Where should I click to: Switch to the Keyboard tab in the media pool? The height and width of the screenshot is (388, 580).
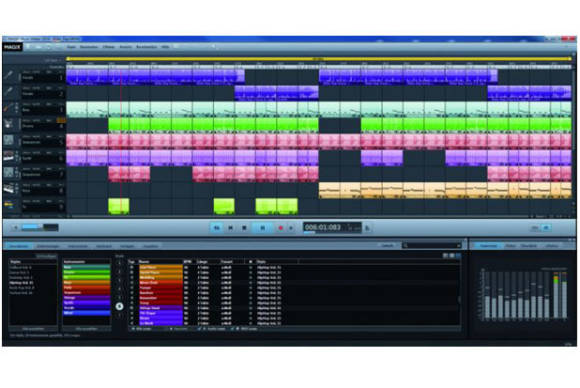[104, 246]
